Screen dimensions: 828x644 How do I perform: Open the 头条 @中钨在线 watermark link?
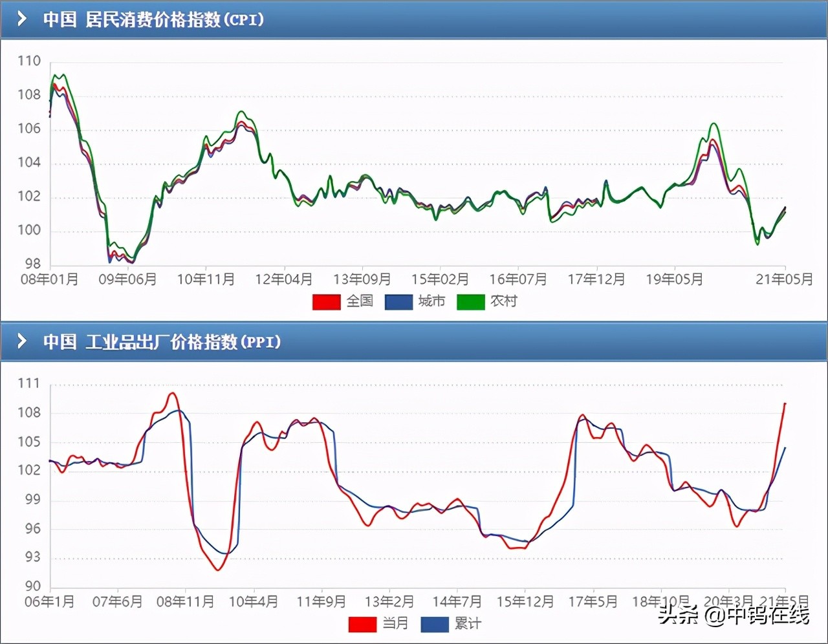pyautogui.click(x=734, y=615)
